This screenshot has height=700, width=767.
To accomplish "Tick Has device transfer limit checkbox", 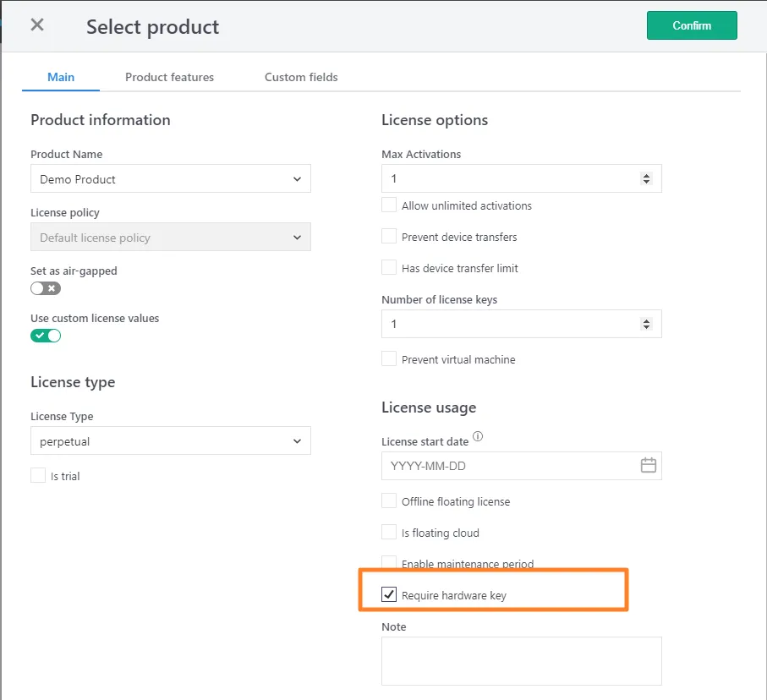I will 389,268.
